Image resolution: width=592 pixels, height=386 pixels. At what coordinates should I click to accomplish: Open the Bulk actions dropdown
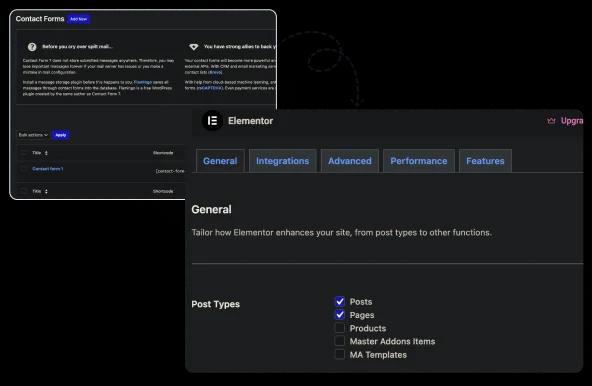click(x=33, y=135)
